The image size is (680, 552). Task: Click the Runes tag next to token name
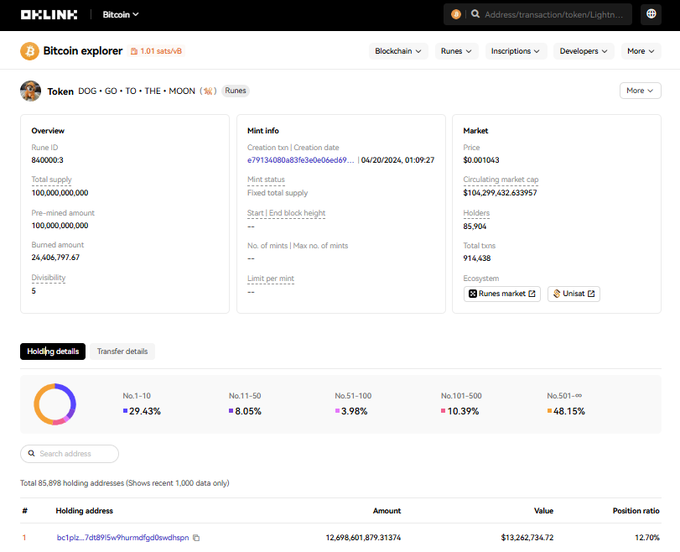(x=235, y=91)
